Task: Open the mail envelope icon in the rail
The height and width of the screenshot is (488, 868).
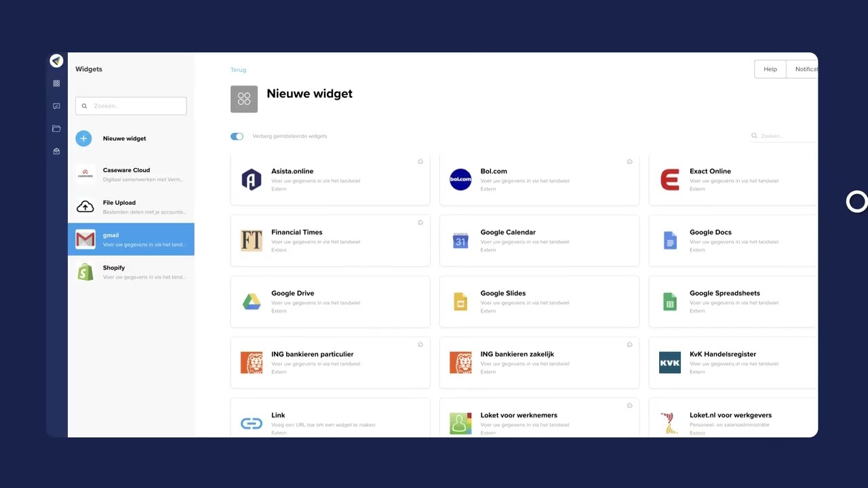Action: [56, 151]
